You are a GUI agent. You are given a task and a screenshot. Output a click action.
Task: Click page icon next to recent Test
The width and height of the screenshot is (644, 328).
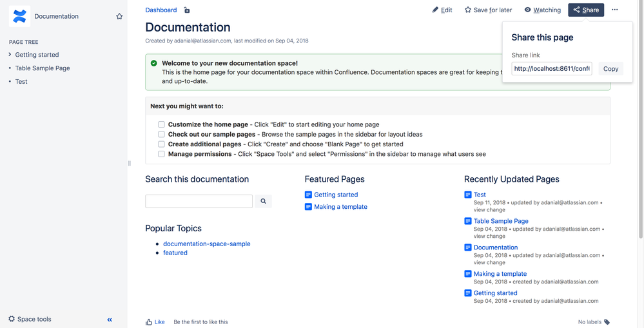click(x=468, y=195)
